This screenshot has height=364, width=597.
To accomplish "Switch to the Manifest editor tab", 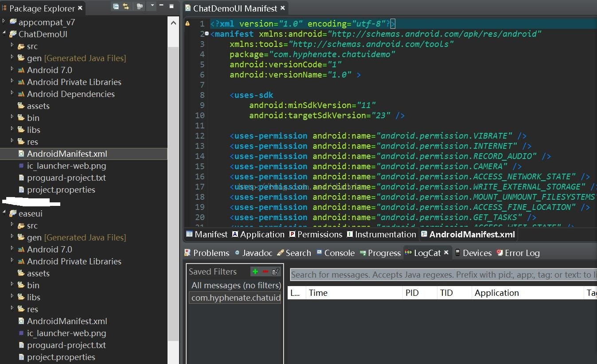I will [x=207, y=234].
